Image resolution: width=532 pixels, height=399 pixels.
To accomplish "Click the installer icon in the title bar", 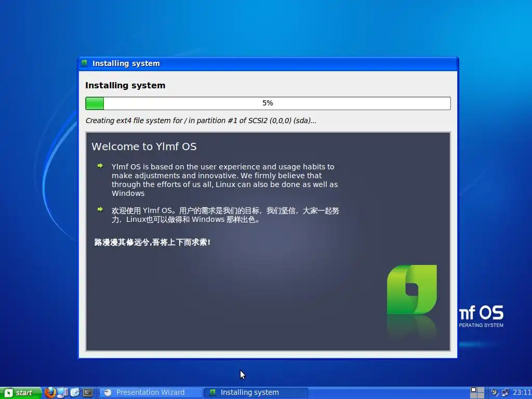I will (84, 63).
